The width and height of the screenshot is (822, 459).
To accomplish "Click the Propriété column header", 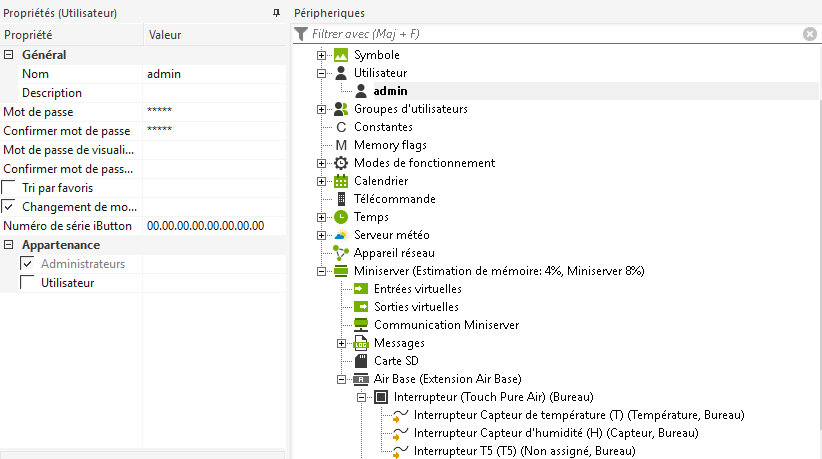I will coord(71,35).
